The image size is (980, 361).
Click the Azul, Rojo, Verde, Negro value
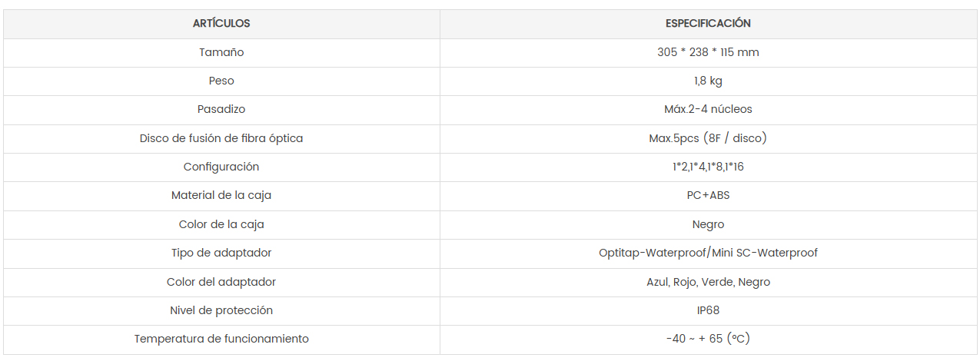(708, 282)
